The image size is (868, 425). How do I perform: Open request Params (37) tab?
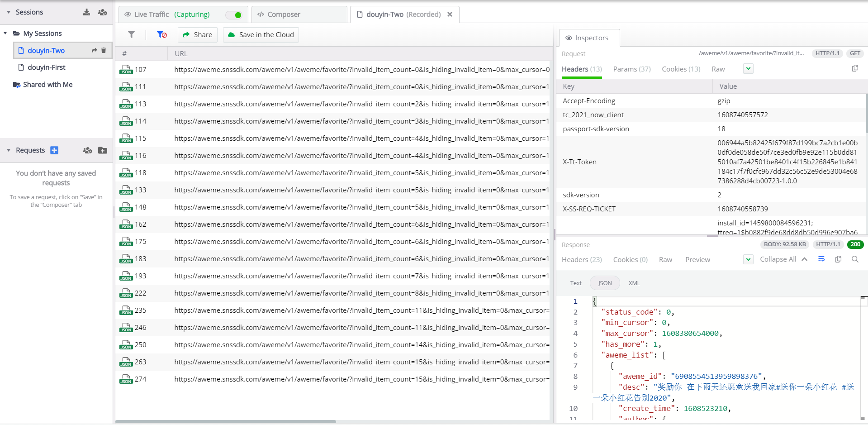click(632, 69)
